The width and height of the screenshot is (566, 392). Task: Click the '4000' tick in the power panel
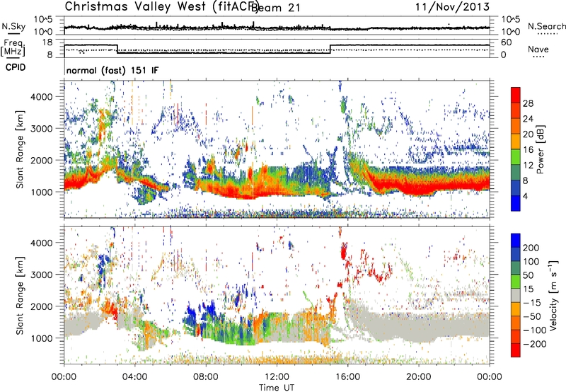coord(41,97)
